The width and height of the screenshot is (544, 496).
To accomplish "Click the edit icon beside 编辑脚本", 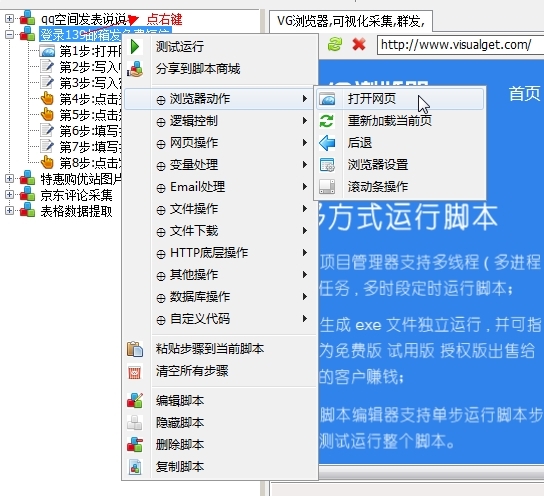I will 135,401.
